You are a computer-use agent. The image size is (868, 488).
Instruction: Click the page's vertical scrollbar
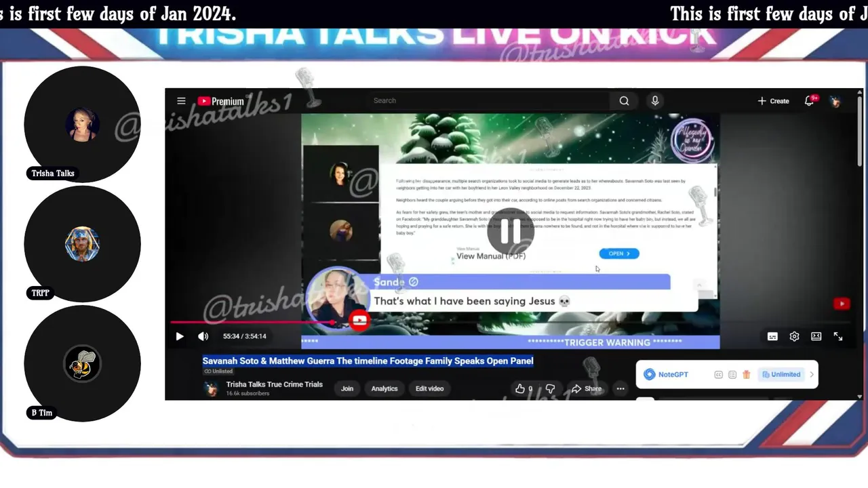coord(860,132)
